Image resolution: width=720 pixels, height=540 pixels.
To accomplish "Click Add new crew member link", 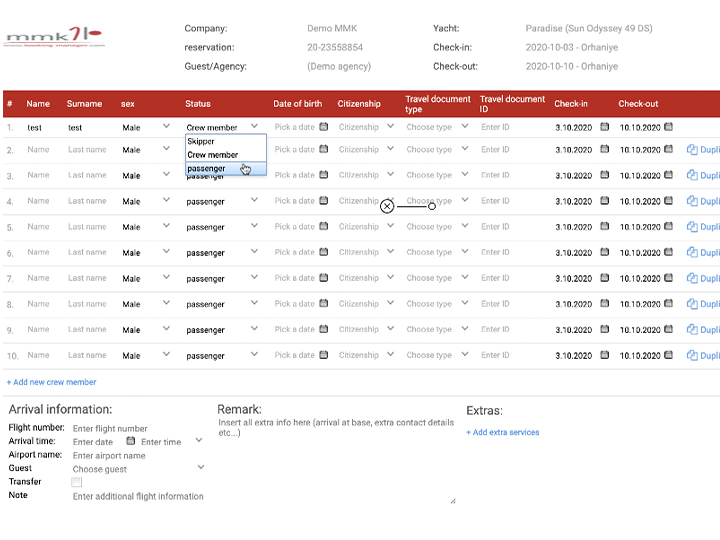I will click(51, 382).
